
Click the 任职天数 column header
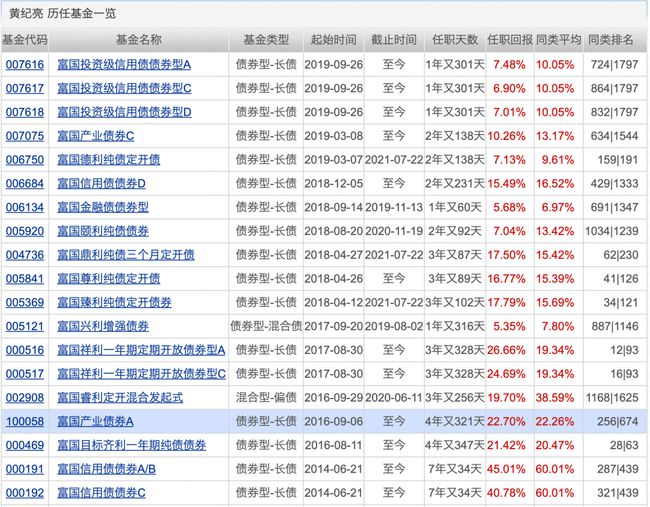(455, 40)
